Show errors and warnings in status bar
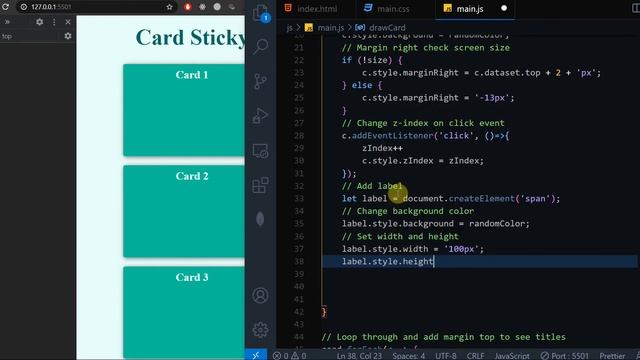The image size is (640, 360). [x=290, y=356]
